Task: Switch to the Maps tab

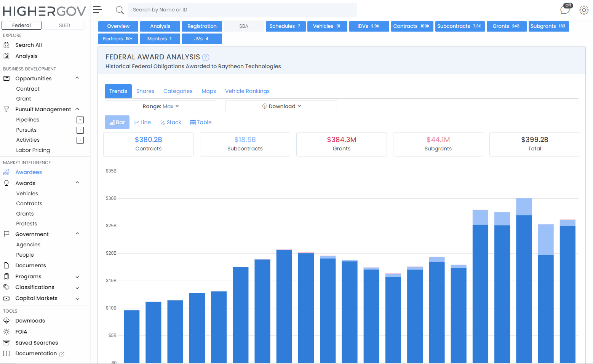Action: pyautogui.click(x=209, y=91)
